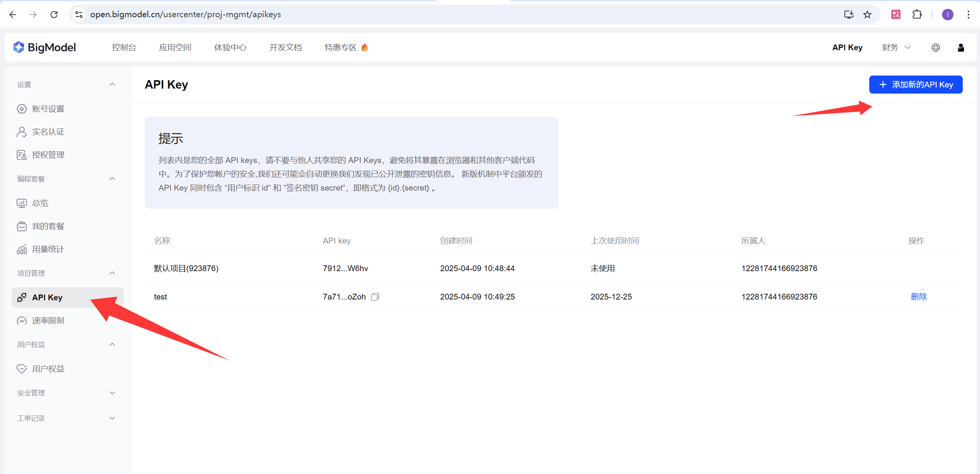Bookmark this page with star icon
Image resolution: width=980 pixels, height=474 pixels.
[x=867, y=15]
